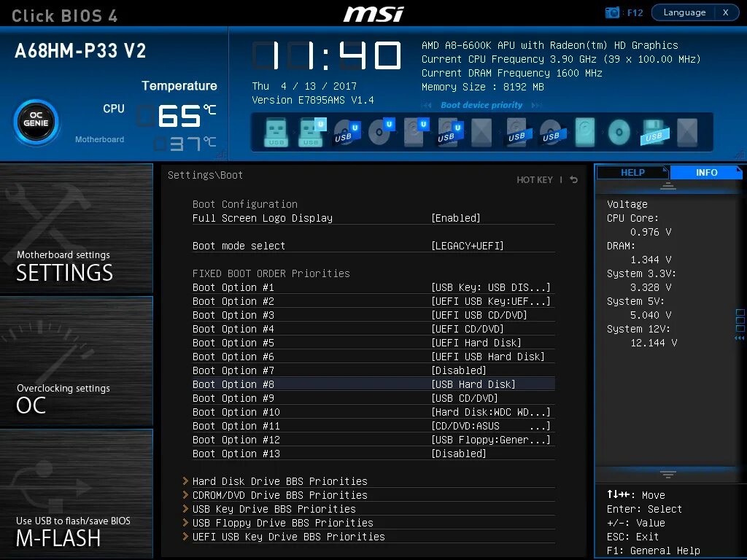
Task: Click the X exit button beside Language
Action: [726, 12]
